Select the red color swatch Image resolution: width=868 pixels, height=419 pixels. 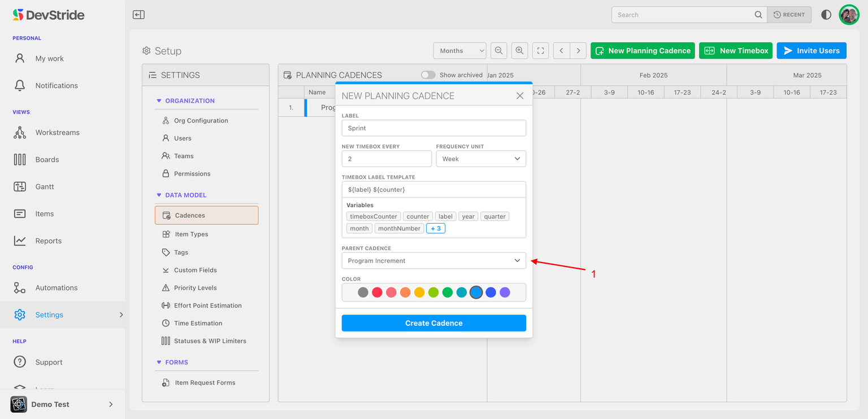click(377, 292)
